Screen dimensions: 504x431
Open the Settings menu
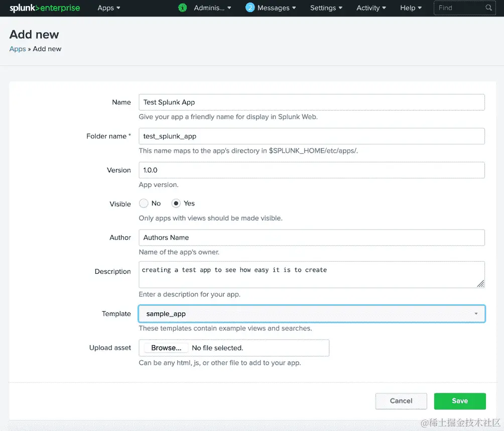[326, 8]
